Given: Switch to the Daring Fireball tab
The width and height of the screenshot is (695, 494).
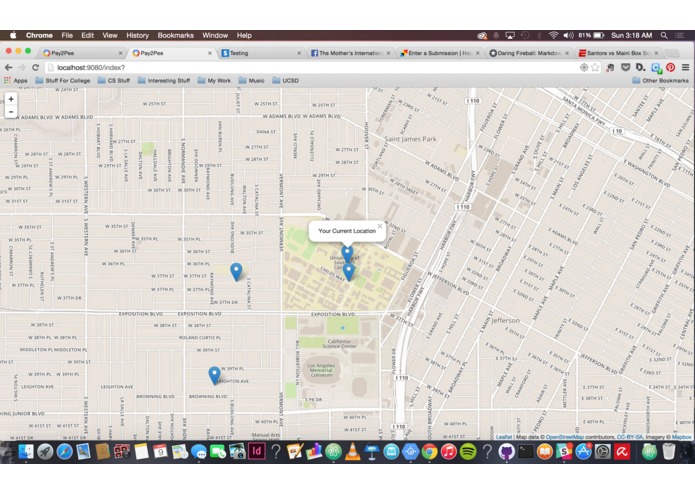Looking at the screenshot, I should click(x=529, y=53).
